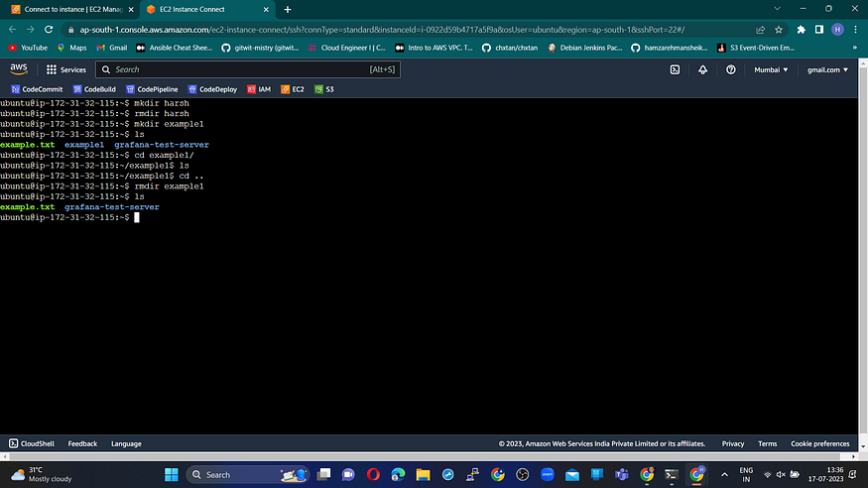Open Microsoft Teams from taskbar
The image size is (868, 488).
[x=622, y=475]
